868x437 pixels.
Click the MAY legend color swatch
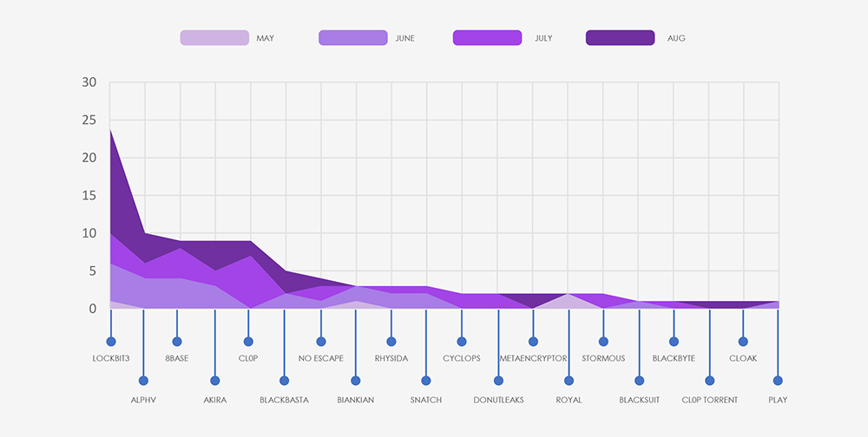pos(214,38)
